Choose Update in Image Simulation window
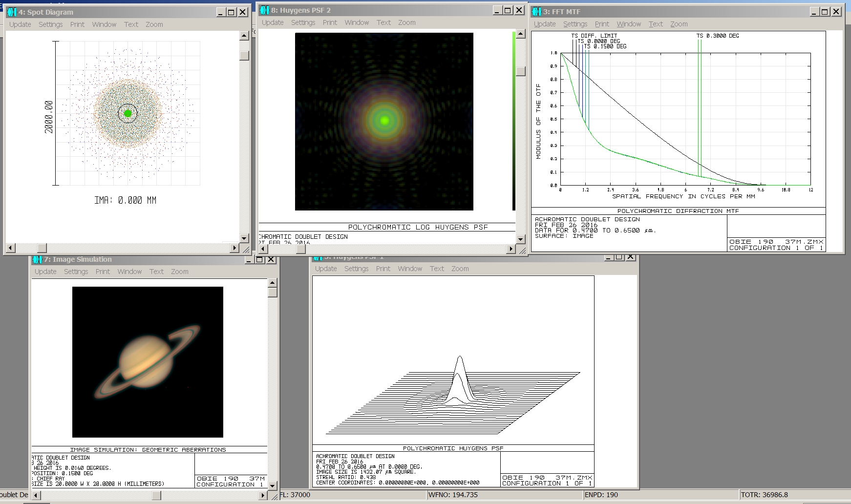 (x=45, y=272)
